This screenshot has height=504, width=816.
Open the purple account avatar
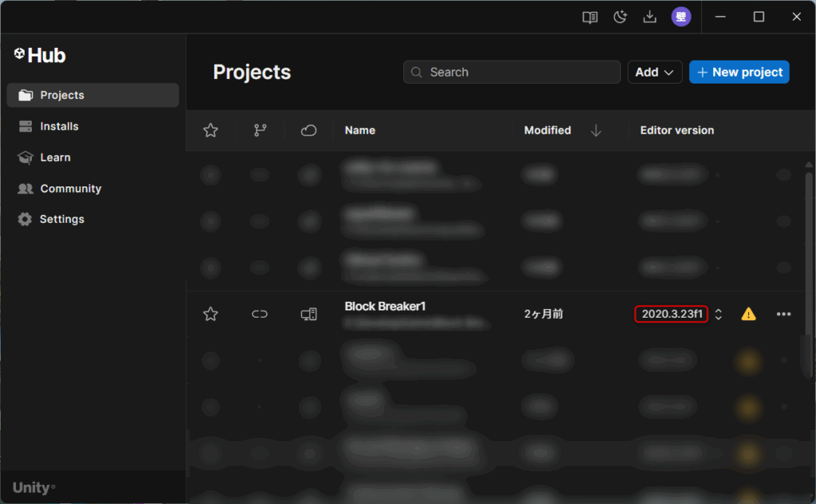coord(681,17)
